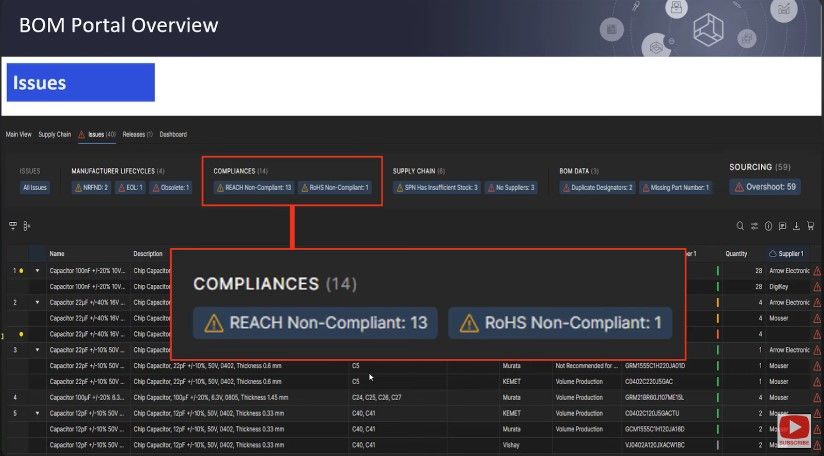Screen dimensions: 824x456
Task: Click the search magnifier icon in toolbar
Action: 740,226
